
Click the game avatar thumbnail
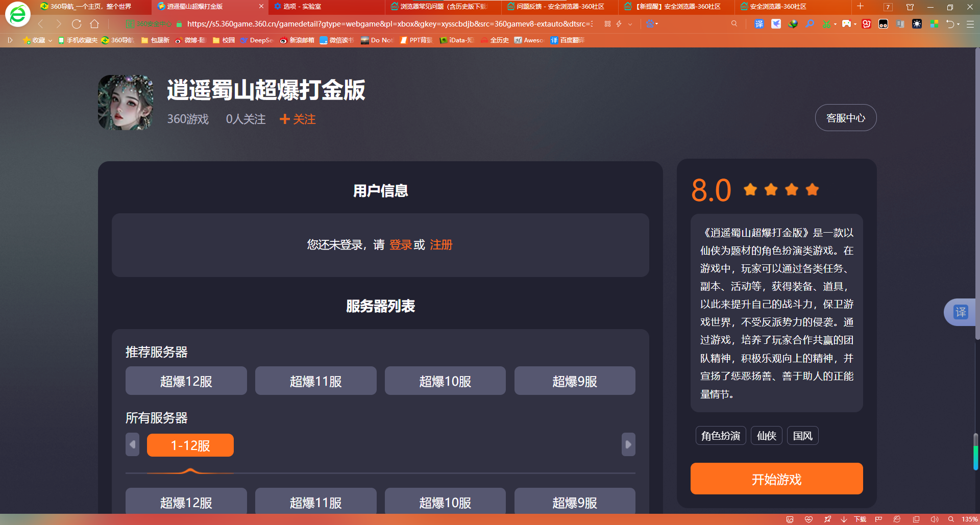pos(126,103)
